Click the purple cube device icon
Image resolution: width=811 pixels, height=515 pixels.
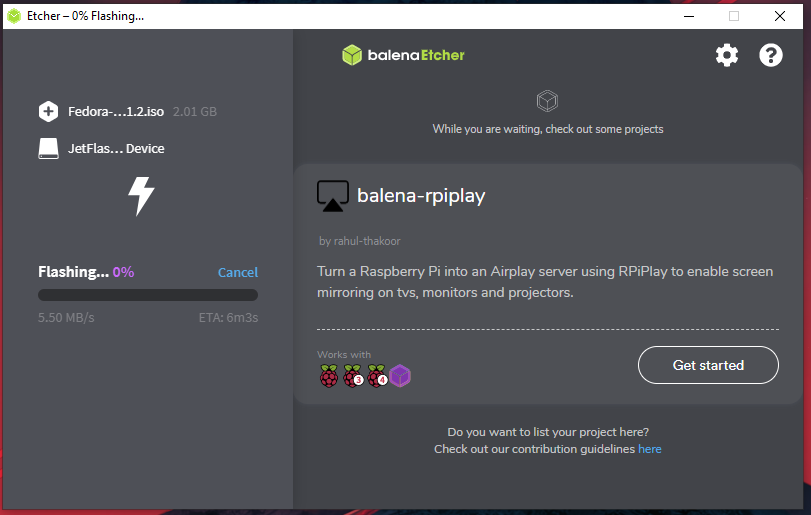tap(400, 376)
